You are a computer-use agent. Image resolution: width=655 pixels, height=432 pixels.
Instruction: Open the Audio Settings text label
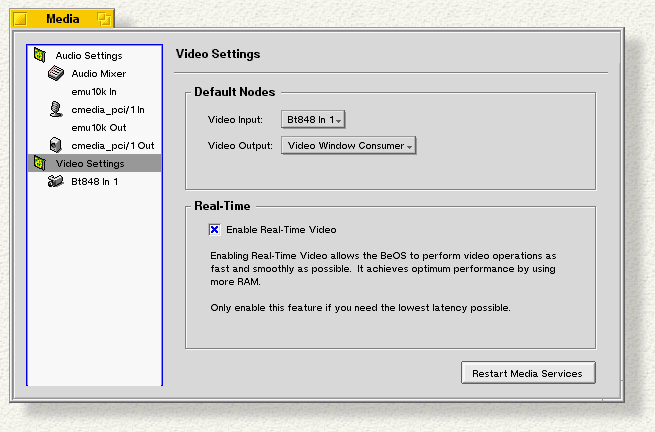click(88, 56)
